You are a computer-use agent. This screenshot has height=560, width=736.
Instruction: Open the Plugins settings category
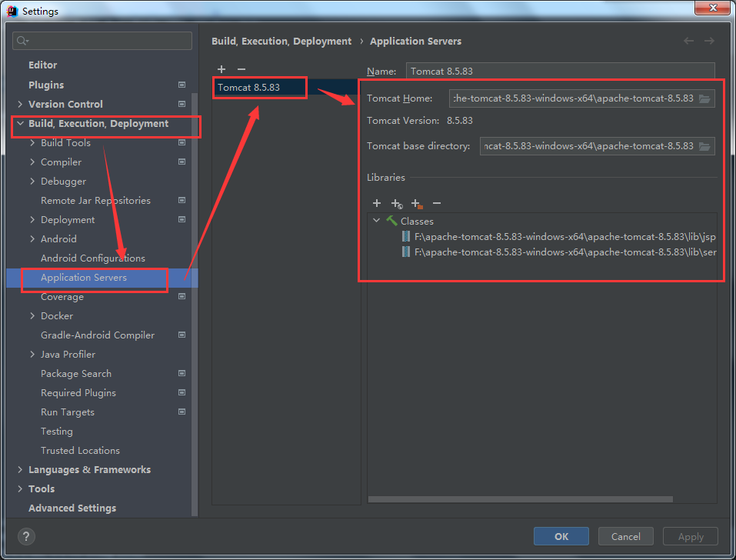pyautogui.click(x=46, y=85)
